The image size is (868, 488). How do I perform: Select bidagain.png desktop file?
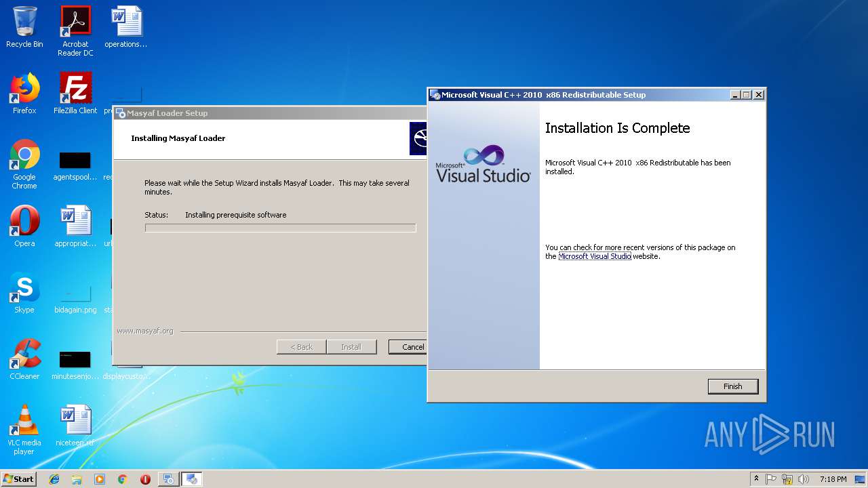[x=75, y=299]
